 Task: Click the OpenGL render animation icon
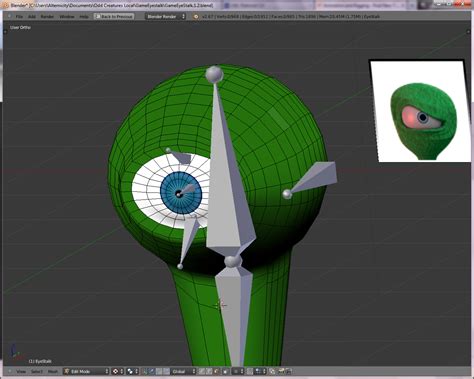pyautogui.click(x=289, y=371)
